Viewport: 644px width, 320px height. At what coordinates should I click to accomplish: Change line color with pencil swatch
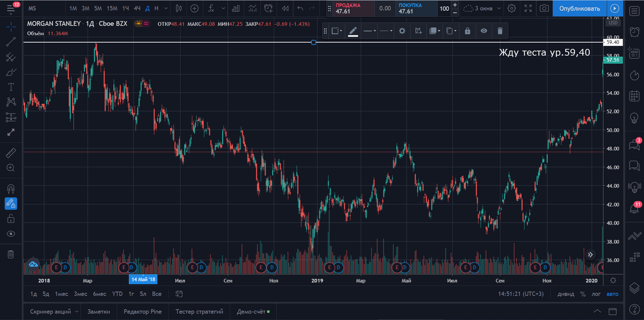353,31
